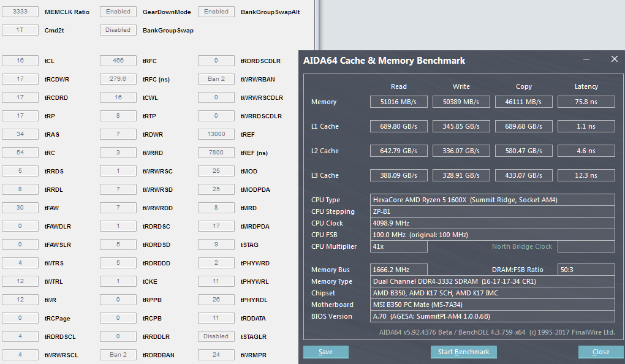Click the BankGroupSwapAlt Enabled field
This screenshot has height=364, width=625.
coord(216,12)
